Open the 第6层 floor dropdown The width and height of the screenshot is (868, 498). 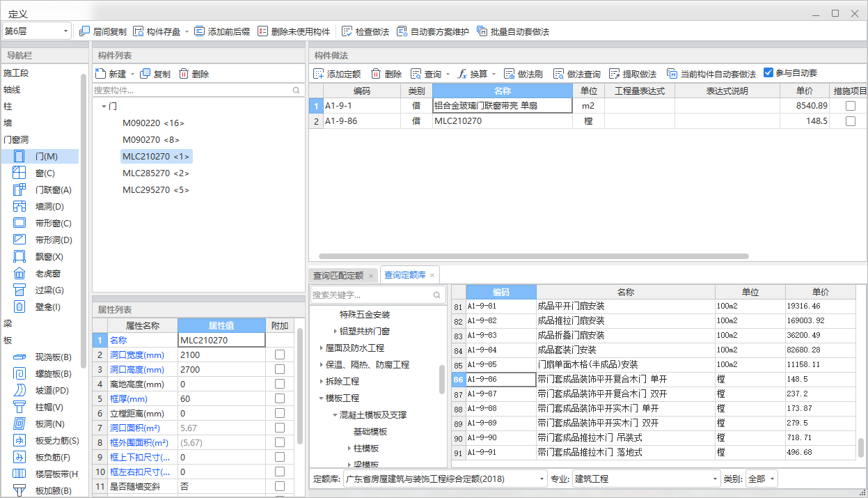click(37, 31)
